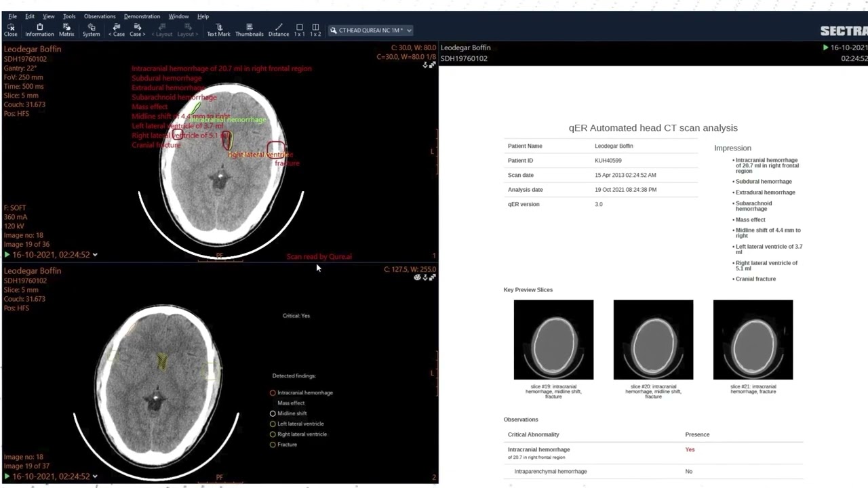Select slice #21 key preview thumbnail
Image resolution: width=868 pixels, height=488 pixels.
tap(753, 340)
